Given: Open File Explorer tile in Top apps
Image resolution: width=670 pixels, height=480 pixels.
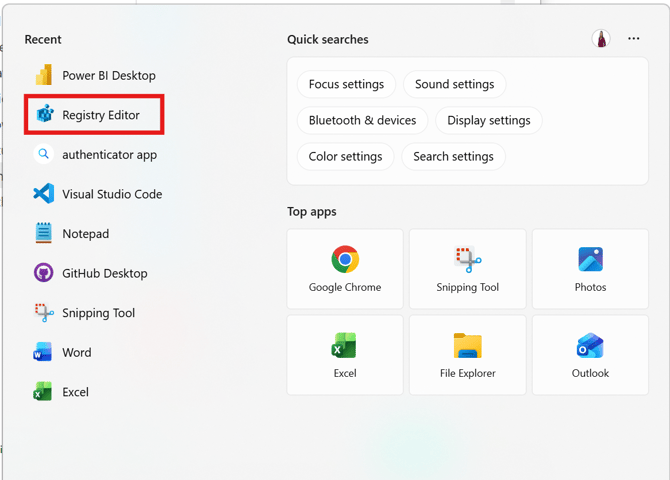Looking at the screenshot, I should point(468,355).
